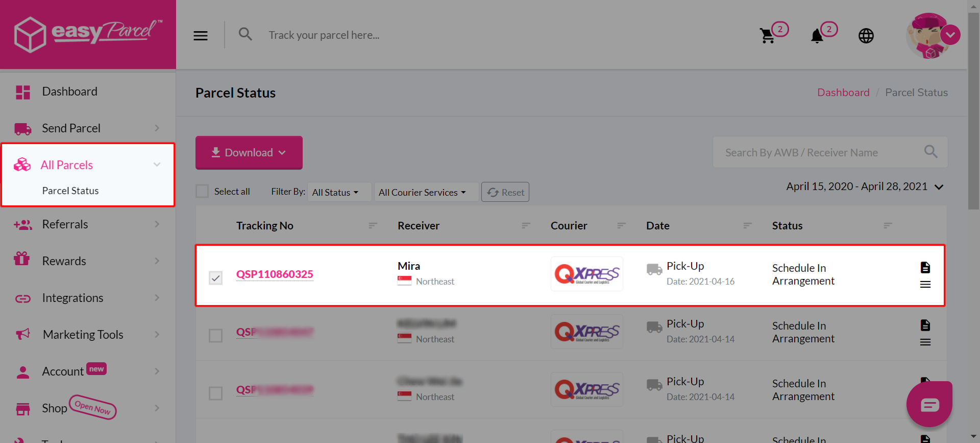
Task: Click the easyParcel logo
Action: click(88, 35)
